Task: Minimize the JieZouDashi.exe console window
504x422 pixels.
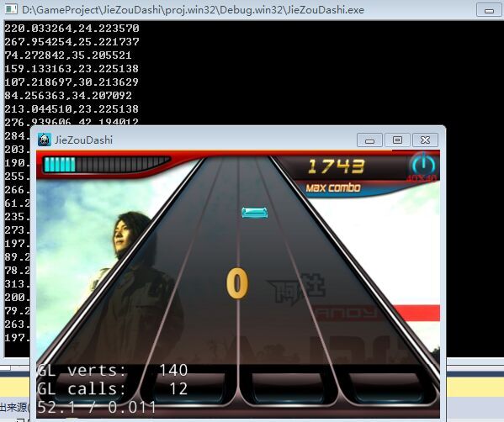Action: 489,10
